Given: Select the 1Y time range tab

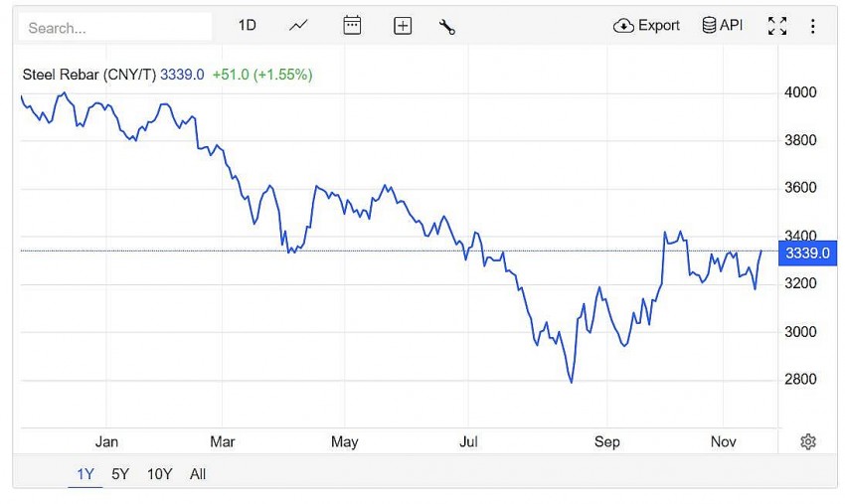Looking at the screenshot, I should pyautogui.click(x=85, y=474).
